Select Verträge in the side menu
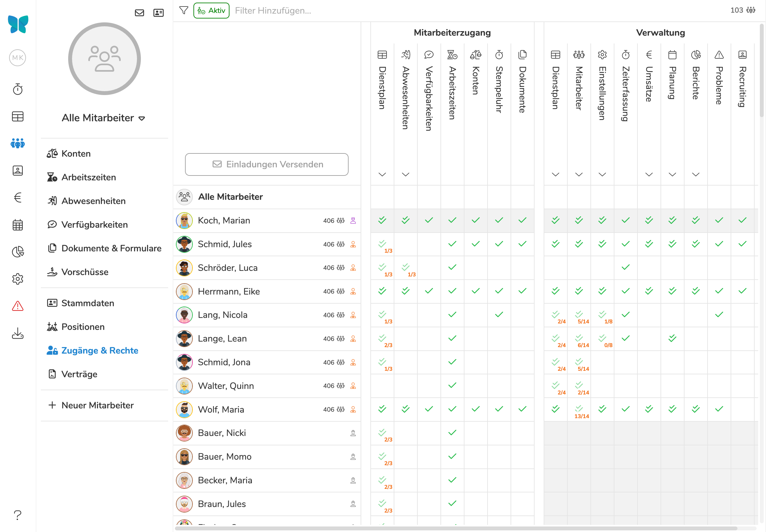This screenshot has width=766, height=532. coord(80,374)
